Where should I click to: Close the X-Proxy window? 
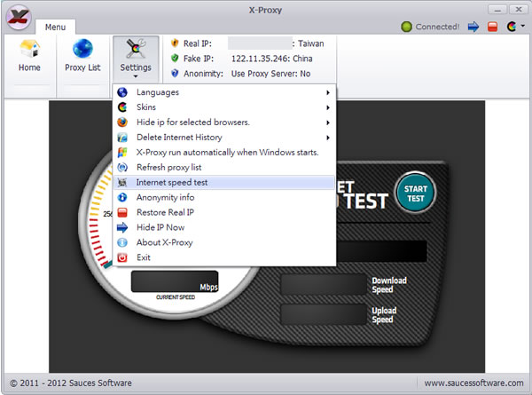[518, 10]
